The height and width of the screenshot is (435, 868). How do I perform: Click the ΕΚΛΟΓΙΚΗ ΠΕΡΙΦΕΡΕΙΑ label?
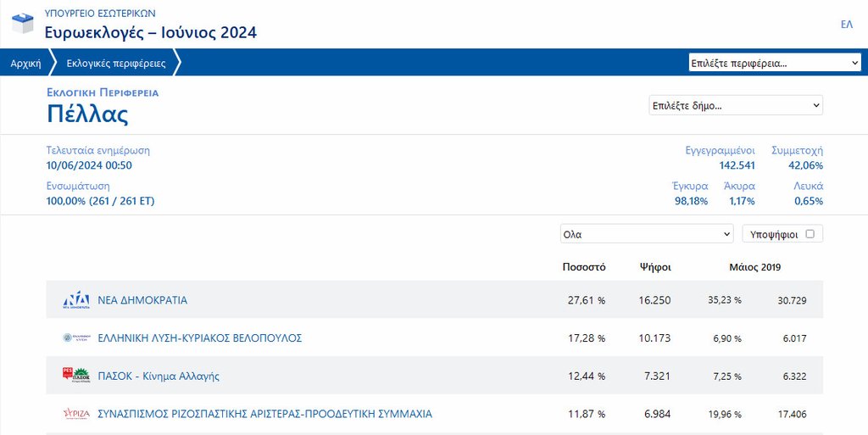tap(103, 92)
